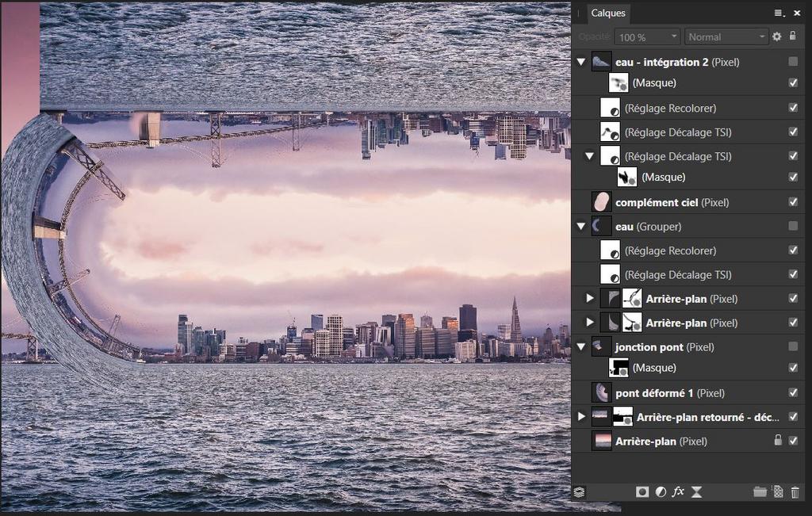812x516 pixels.
Task: Delete layer with the trash icon
Action: point(795,491)
